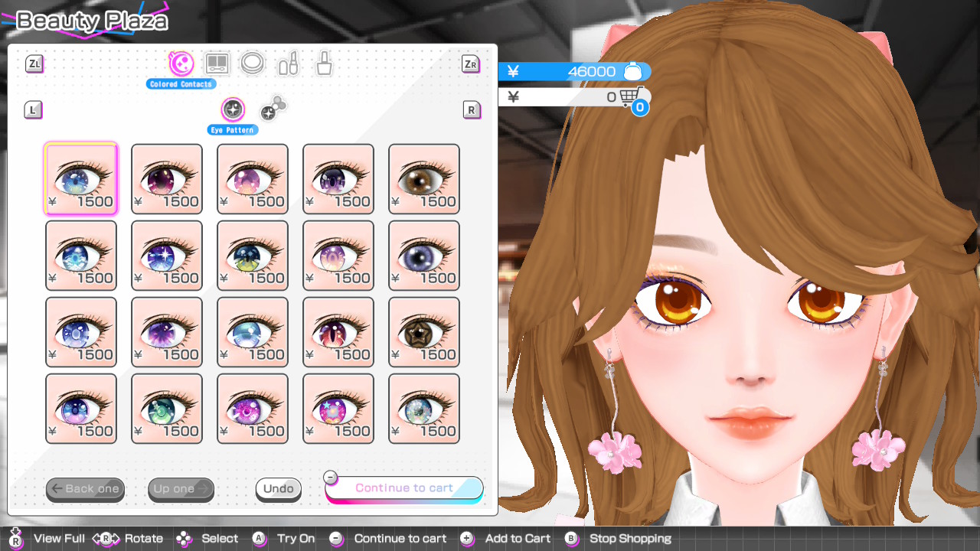
Task: Switch to the lipstick category
Action: (288, 64)
